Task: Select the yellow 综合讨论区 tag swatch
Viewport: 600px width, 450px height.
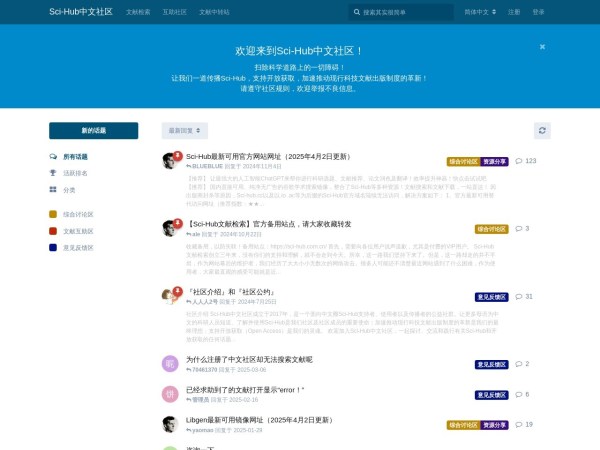Action: pos(54,214)
